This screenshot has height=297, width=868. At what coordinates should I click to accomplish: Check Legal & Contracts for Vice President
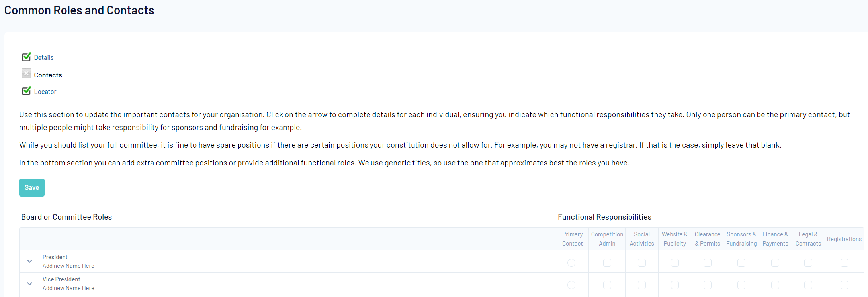point(808,285)
